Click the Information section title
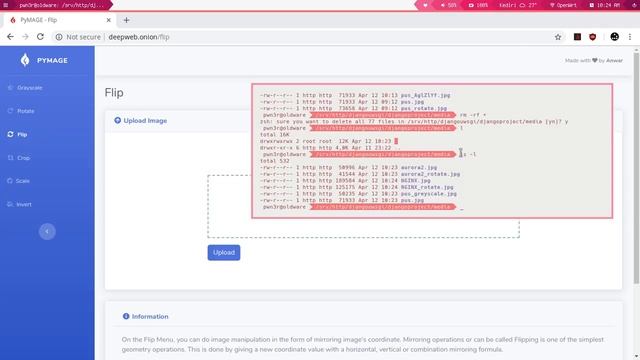640x360 pixels. pyautogui.click(x=150, y=316)
